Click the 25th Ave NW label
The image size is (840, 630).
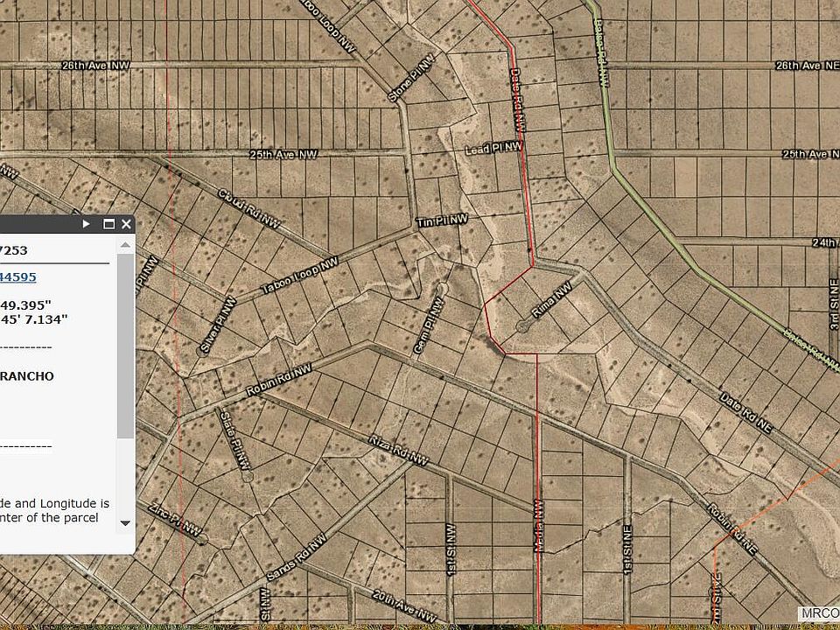[x=283, y=154]
